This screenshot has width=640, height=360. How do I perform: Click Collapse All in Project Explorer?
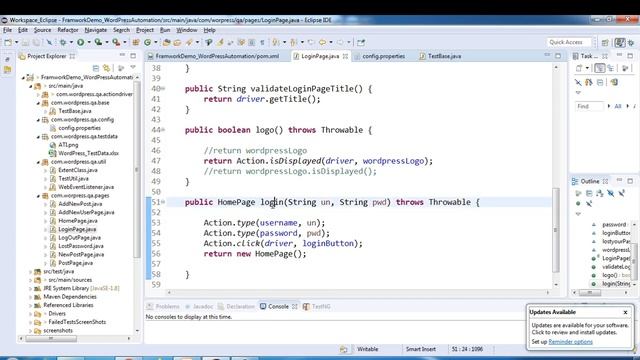96,68
